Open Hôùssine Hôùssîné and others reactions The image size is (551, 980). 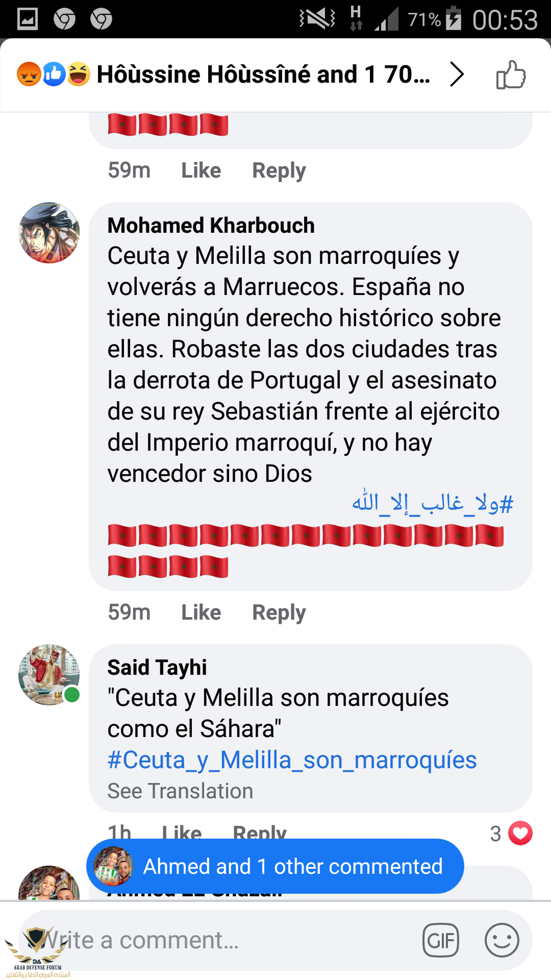point(264,75)
